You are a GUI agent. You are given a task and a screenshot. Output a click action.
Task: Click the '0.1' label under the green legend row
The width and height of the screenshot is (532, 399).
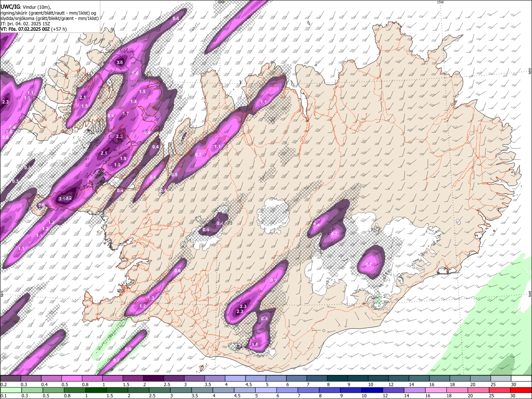[3, 396]
